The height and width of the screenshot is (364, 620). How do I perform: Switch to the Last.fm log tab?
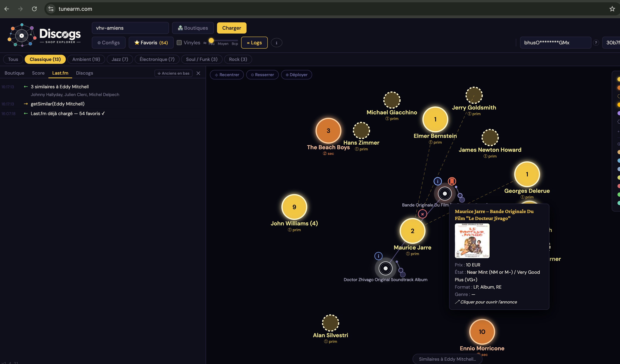pos(60,73)
